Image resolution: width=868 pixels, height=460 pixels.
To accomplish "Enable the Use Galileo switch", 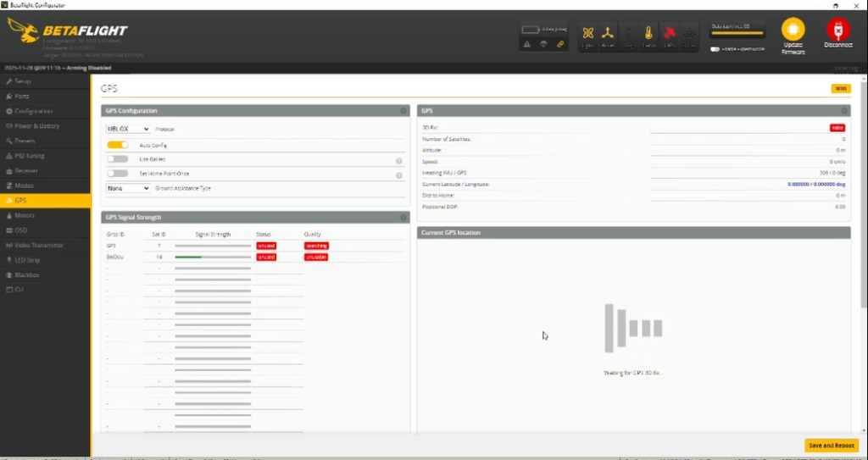I will pyautogui.click(x=117, y=159).
